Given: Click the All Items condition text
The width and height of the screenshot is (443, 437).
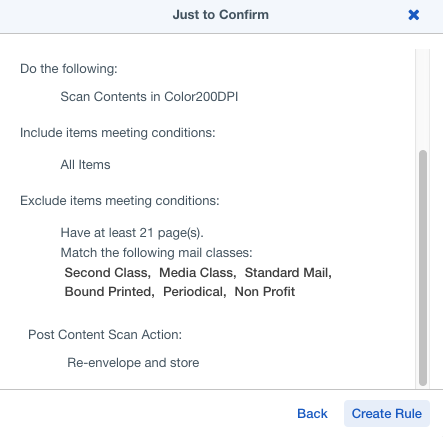Looking at the screenshot, I should (x=85, y=165).
